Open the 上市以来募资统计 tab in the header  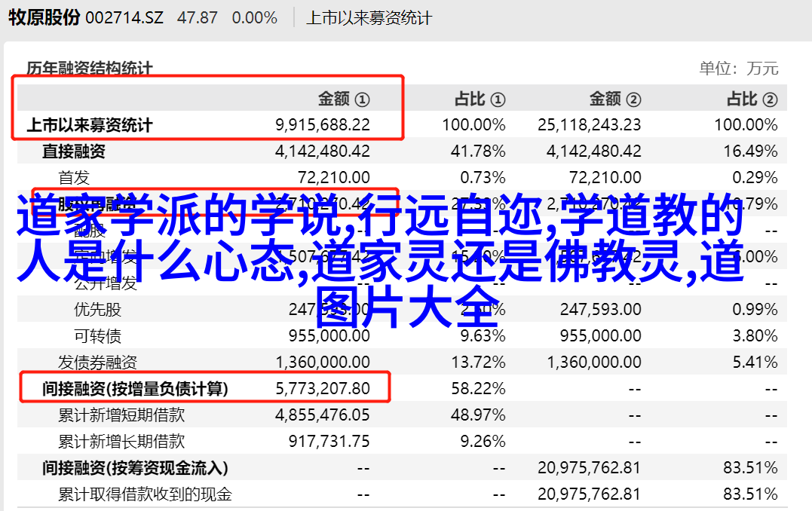(x=369, y=18)
